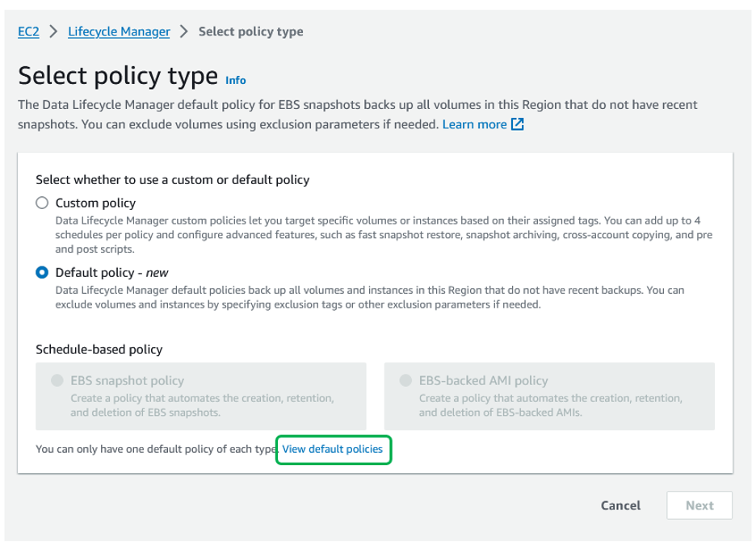Click the external link icon beside Learn more
Screen dimensions: 756x549
coord(517,124)
